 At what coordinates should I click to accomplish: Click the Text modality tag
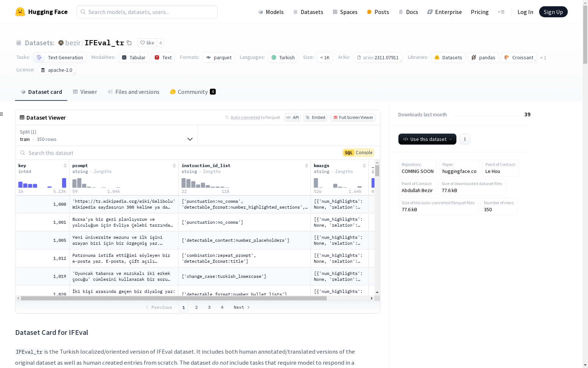point(163,57)
